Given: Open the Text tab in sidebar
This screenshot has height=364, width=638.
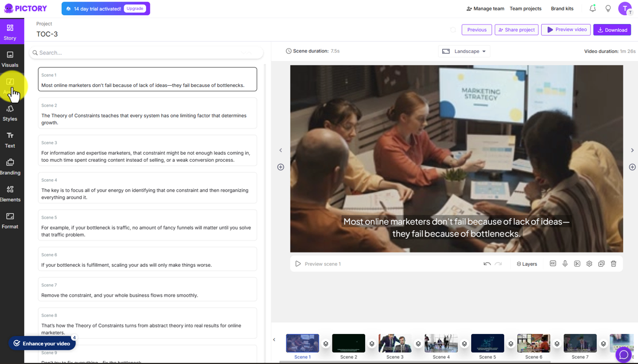Looking at the screenshot, I should click(10, 140).
